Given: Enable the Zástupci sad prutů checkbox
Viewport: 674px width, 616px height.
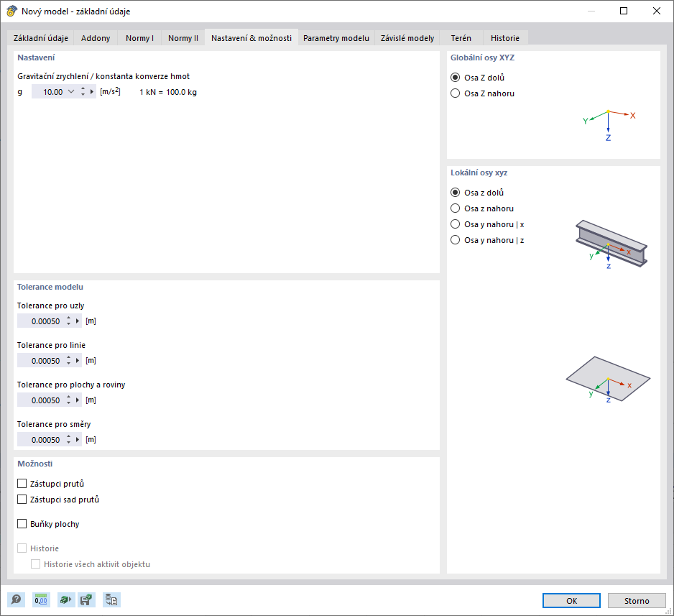Looking at the screenshot, I should 22,500.
